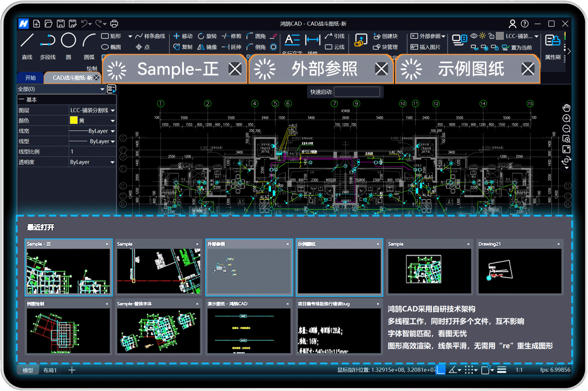This screenshot has height=391, width=588.
Task: Activate the 属性刷 property painter
Action: point(553,47)
